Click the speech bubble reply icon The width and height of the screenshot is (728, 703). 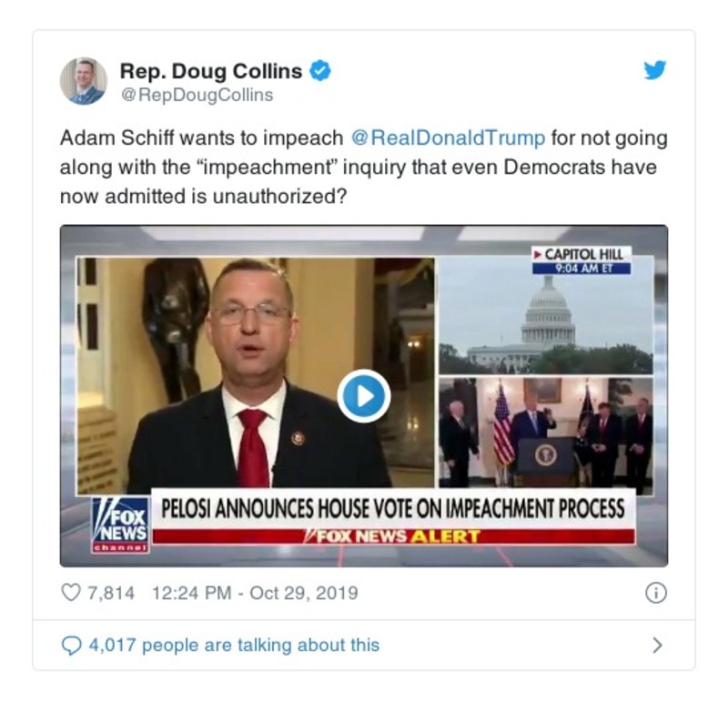[x=71, y=645]
